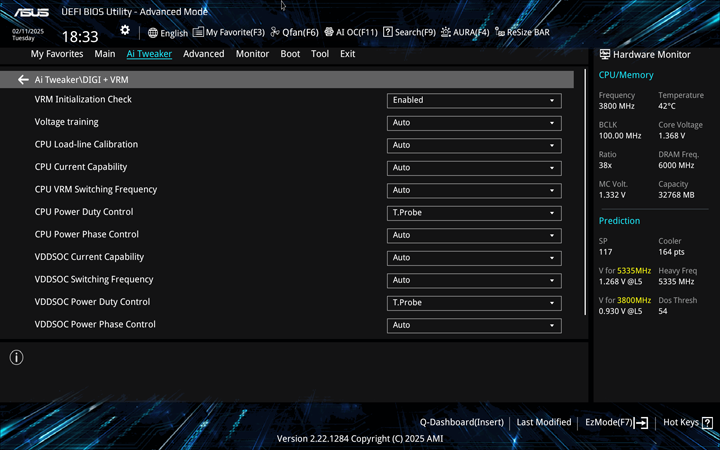Image resolution: width=720 pixels, height=450 pixels.
Task: Toggle AURA(F4) lighting
Action: [465, 32]
